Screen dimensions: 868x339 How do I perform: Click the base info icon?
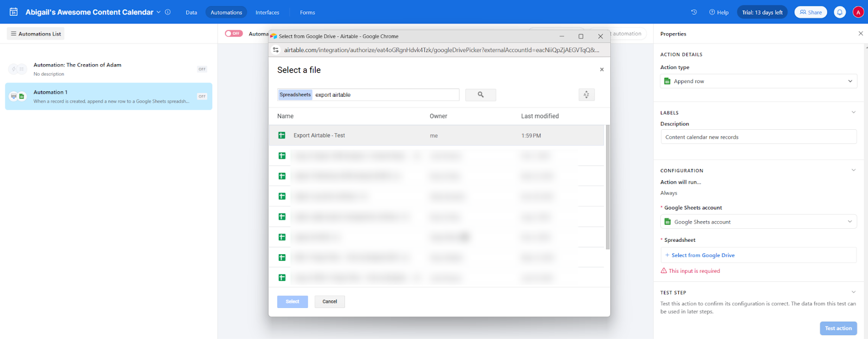pos(168,12)
